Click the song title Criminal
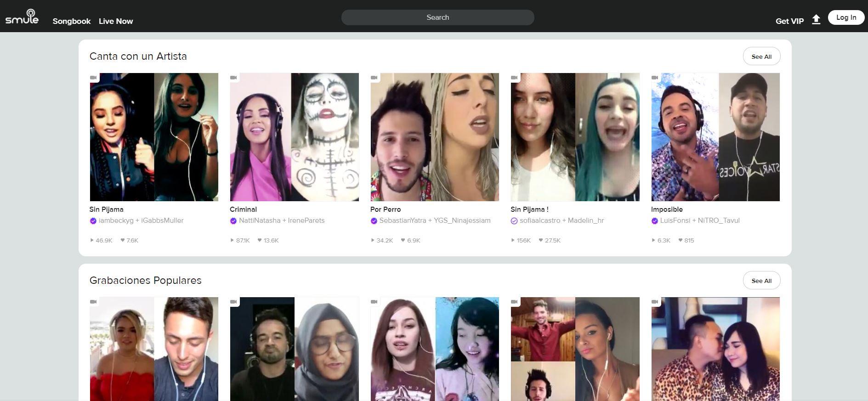The image size is (868, 401). click(x=243, y=209)
